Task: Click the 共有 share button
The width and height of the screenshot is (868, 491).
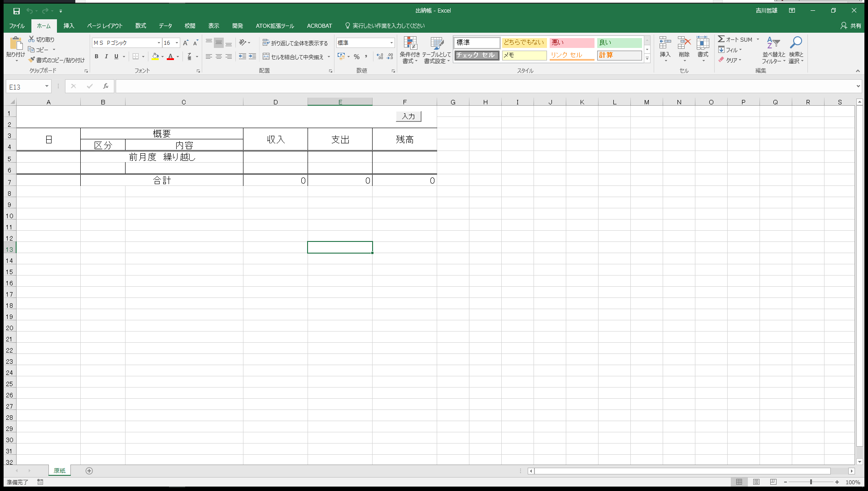Action: [851, 26]
